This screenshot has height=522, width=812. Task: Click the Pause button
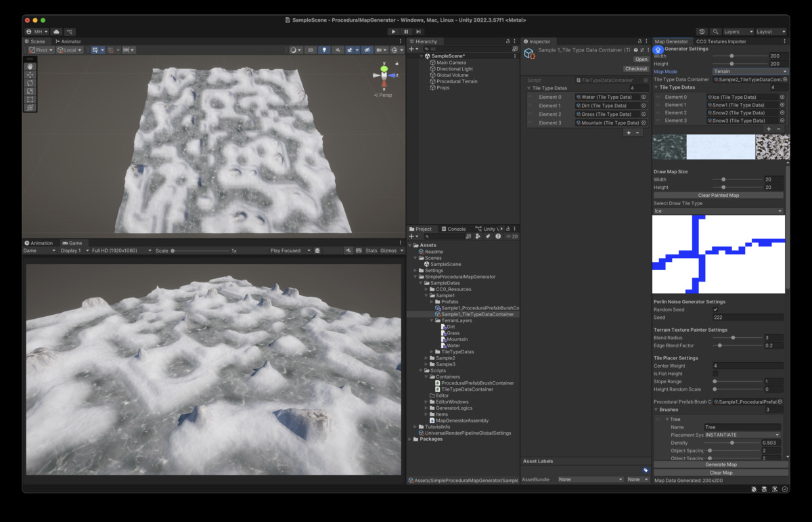(x=406, y=31)
